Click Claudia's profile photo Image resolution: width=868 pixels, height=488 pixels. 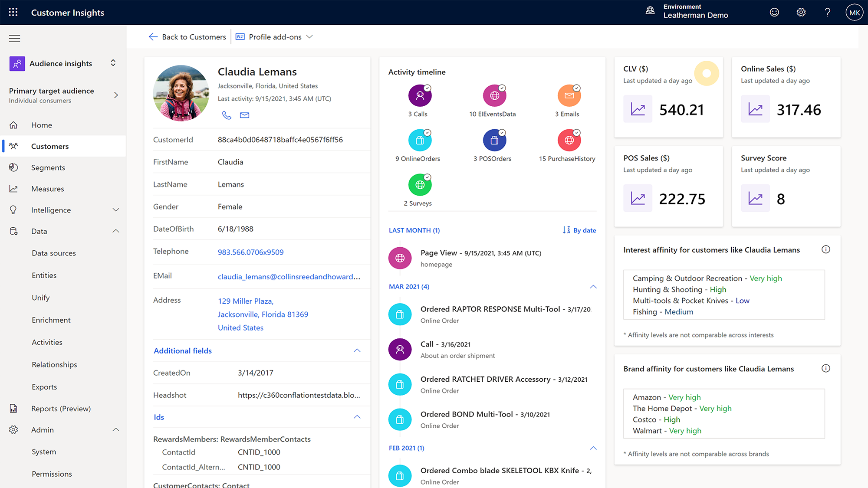coord(181,93)
